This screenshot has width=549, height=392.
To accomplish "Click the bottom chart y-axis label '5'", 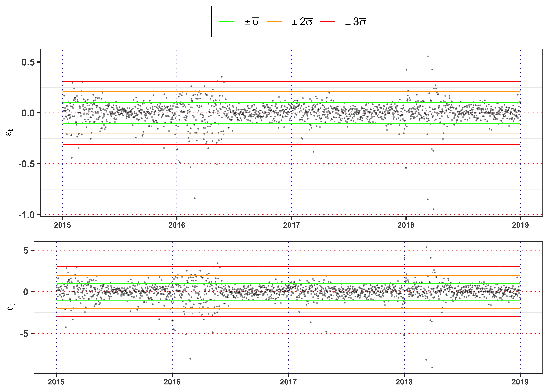I will pyautogui.click(x=26, y=250).
